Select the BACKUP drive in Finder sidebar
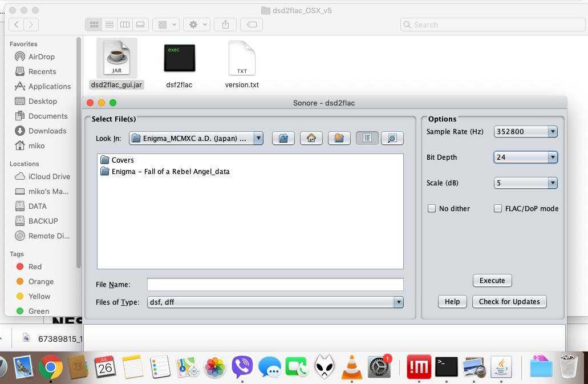This screenshot has height=384, width=588. [36, 221]
